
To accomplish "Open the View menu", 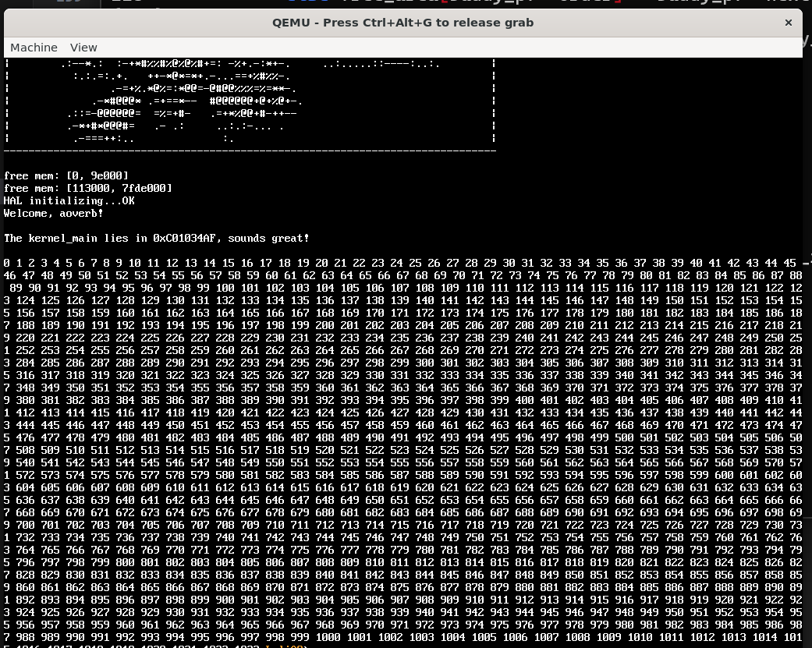I will click(x=83, y=48).
